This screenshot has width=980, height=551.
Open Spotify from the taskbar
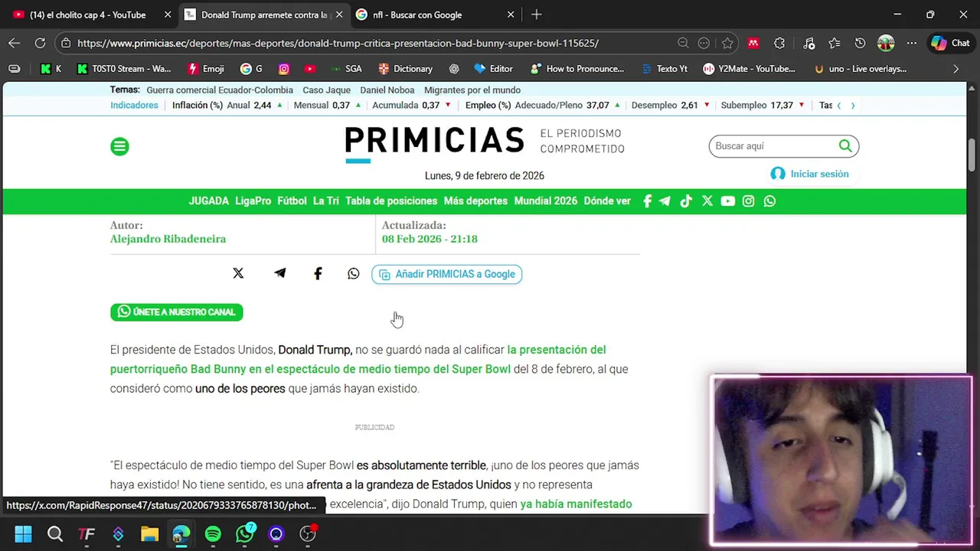[213, 533]
